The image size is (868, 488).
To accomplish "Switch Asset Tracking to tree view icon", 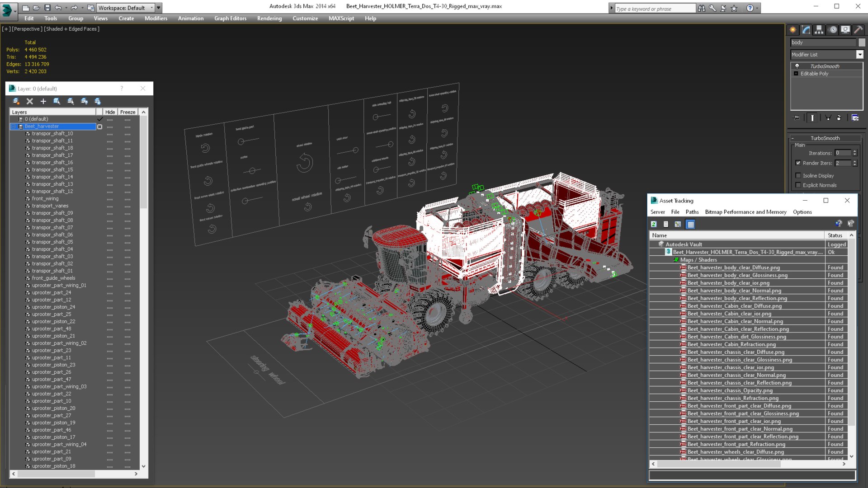I will click(x=678, y=224).
